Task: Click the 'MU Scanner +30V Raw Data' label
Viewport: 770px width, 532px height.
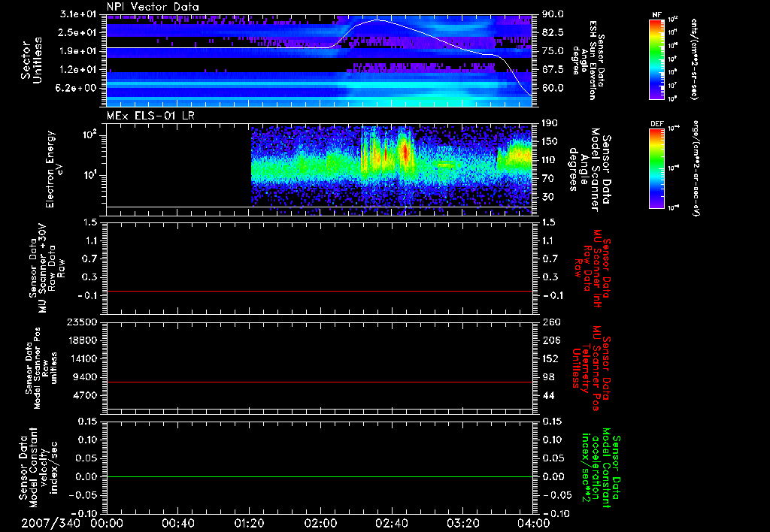Action: point(47,268)
